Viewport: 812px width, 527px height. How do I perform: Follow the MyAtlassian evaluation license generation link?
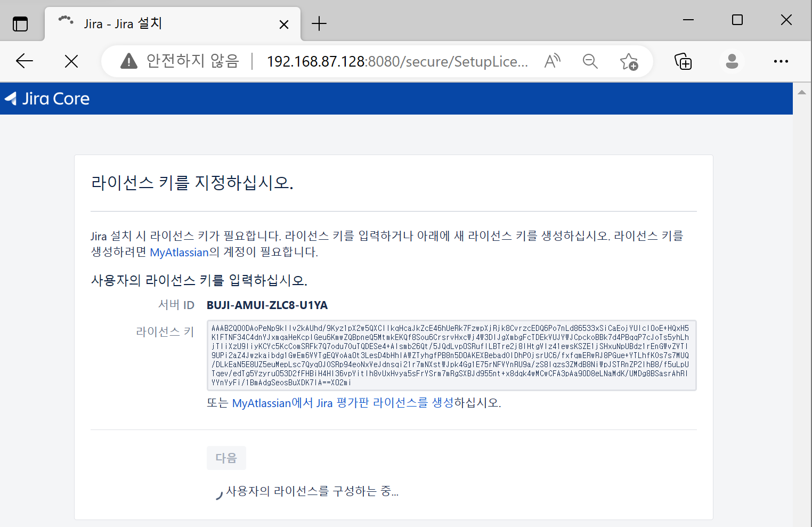point(343,403)
